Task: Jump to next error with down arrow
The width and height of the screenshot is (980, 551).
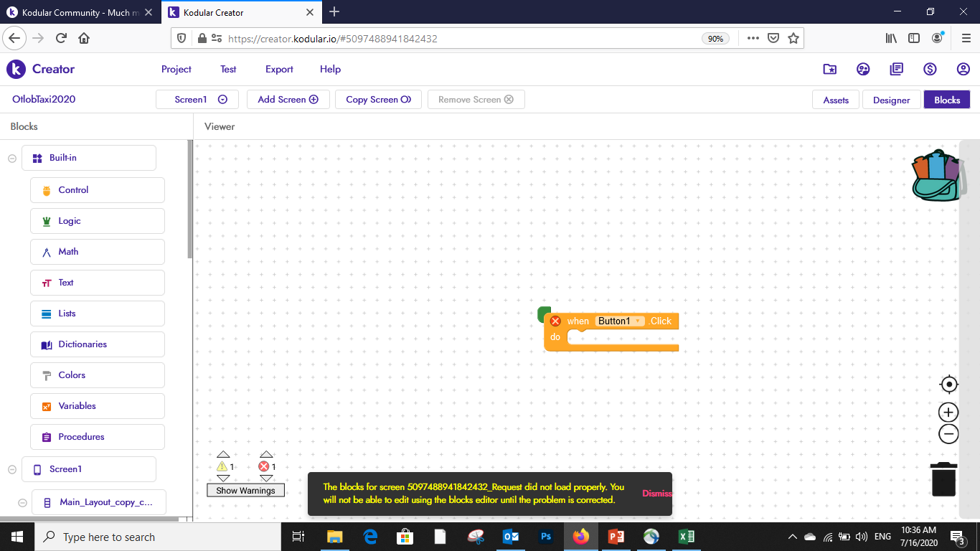Action: pos(266,479)
